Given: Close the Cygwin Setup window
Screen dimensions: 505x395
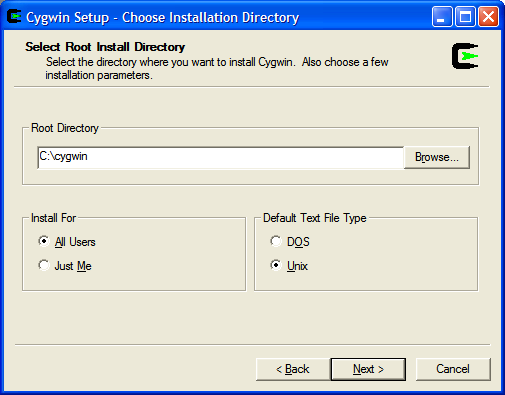Looking at the screenshot, I should pyautogui.click(x=488, y=17).
